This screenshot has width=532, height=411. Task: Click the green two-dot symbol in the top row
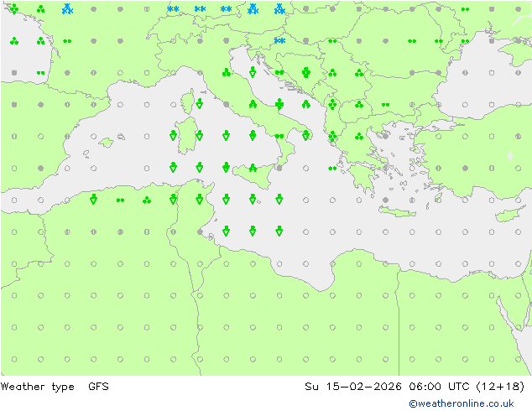pyautogui.click(x=465, y=9)
